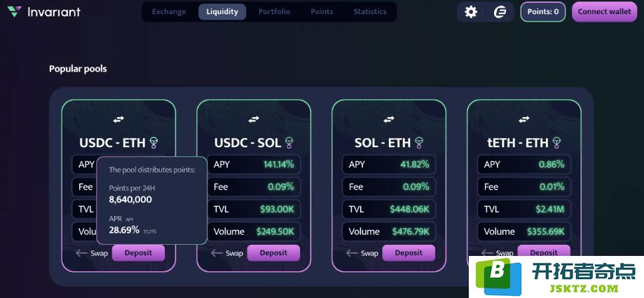This screenshot has width=644, height=298.
Task: Open the settings gear icon
Action: click(x=471, y=12)
